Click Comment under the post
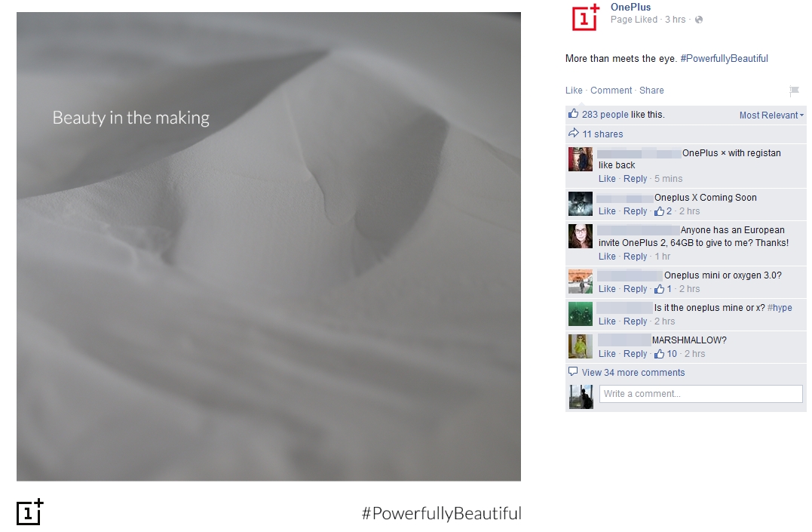812x532 pixels. pyautogui.click(x=611, y=91)
